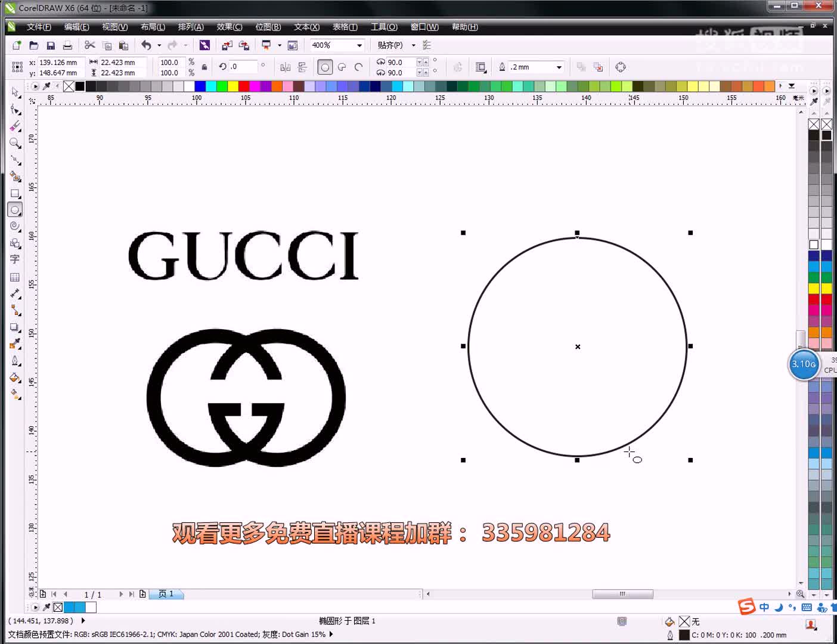Select the Rectangle tool
Screen dimensions: 837x644
click(15, 193)
